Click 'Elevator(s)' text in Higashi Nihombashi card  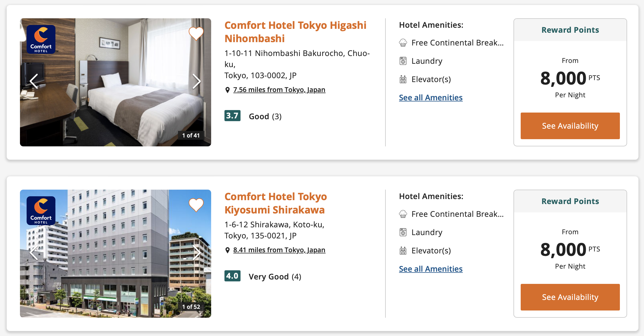pyautogui.click(x=431, y=79)
